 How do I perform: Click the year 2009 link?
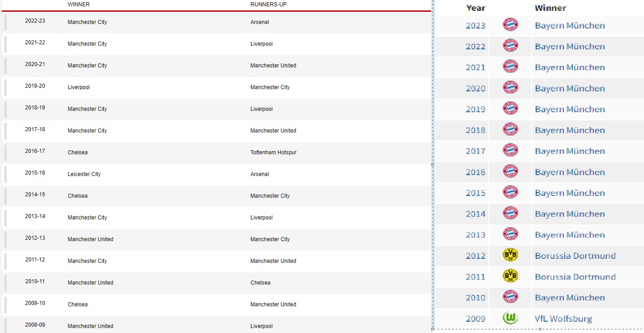476,319
